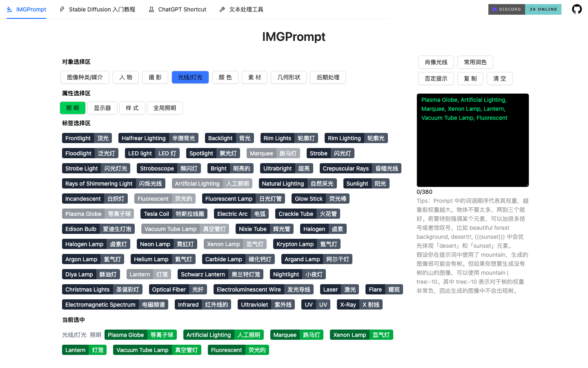Add the Spotlight 聚光灯 tag
This screenshot has height=368, width=588.
pyautogui.click(x=213, y=153)
